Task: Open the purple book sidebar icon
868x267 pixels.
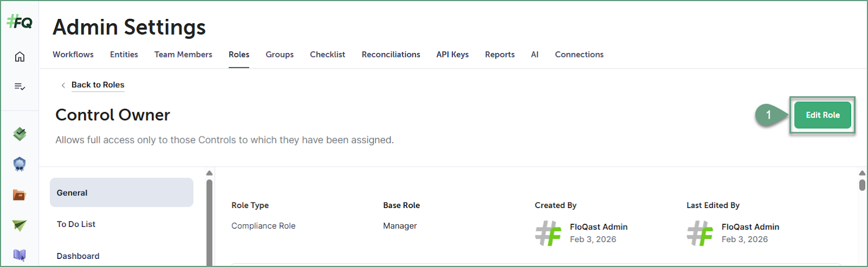Action: pos(20,255)
